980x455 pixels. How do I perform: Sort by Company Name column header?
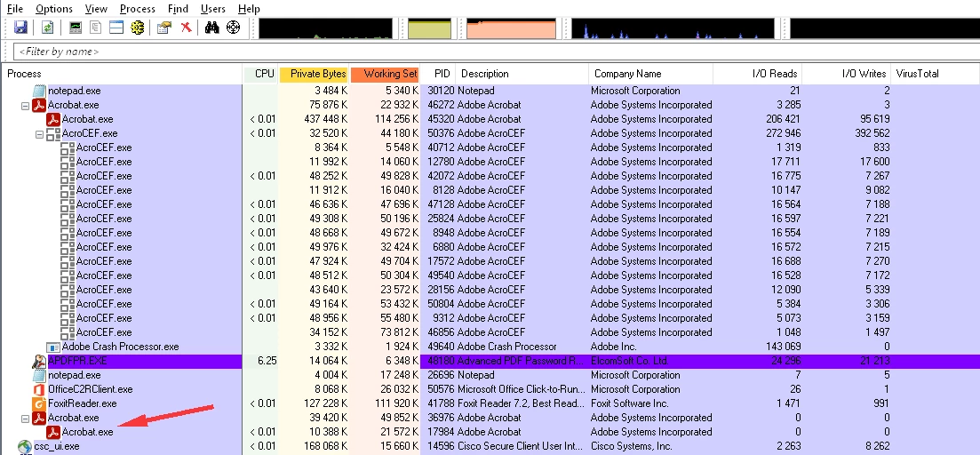(651, 74)
